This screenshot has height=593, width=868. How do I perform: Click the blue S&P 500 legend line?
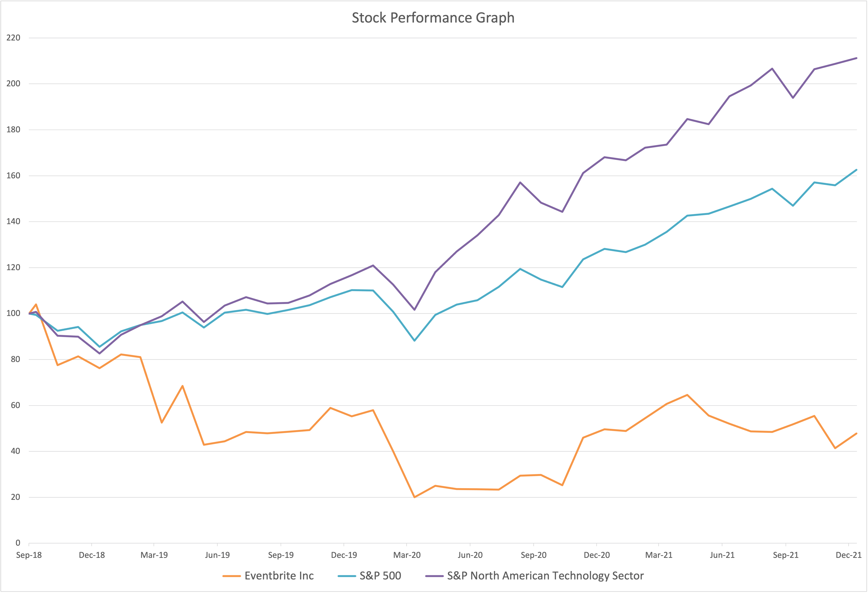click(x=346, y=576)
